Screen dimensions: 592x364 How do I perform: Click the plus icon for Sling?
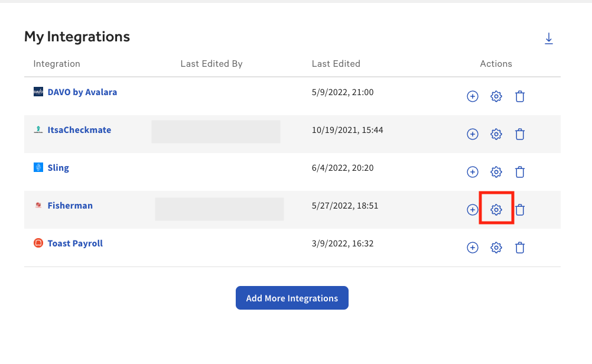coord(473,172)
